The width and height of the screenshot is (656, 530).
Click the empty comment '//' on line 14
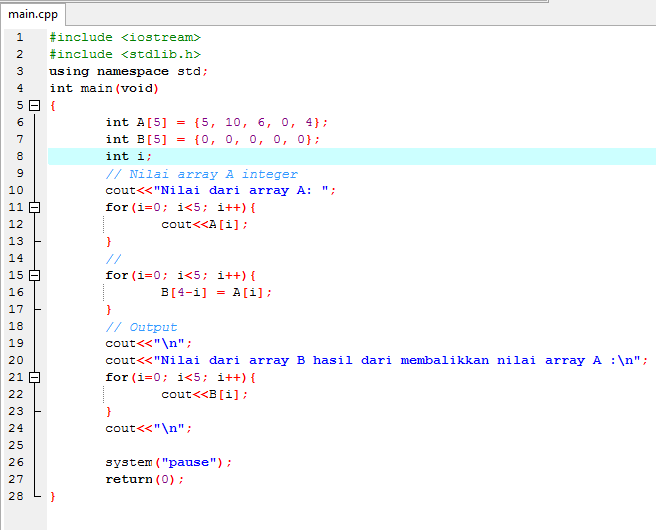point(113,259)
